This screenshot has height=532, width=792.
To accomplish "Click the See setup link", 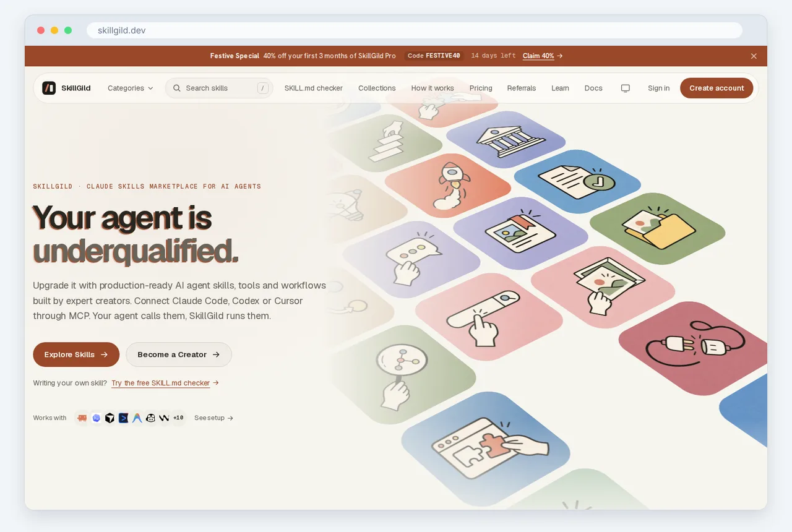I will tap(213, 418).
